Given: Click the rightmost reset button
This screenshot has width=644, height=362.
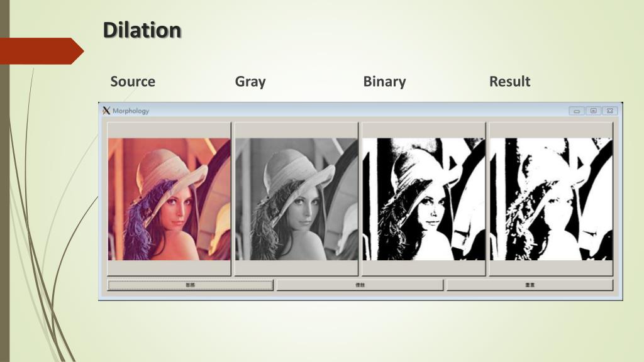Looking at the screenshot, I should (x=530, y=285).
